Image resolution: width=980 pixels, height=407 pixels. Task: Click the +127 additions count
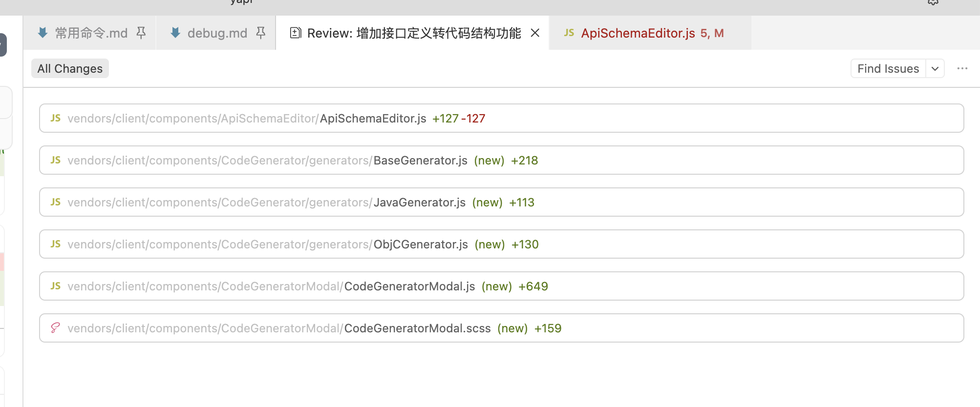click(446, 119)
